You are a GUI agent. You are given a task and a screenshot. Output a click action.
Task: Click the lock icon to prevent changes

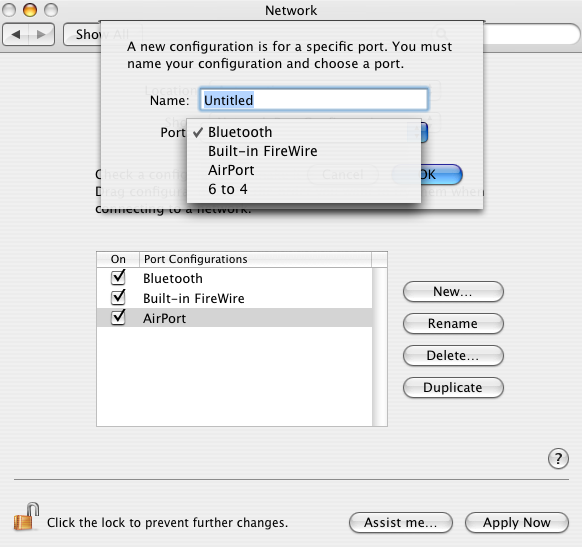click(27, 517)
